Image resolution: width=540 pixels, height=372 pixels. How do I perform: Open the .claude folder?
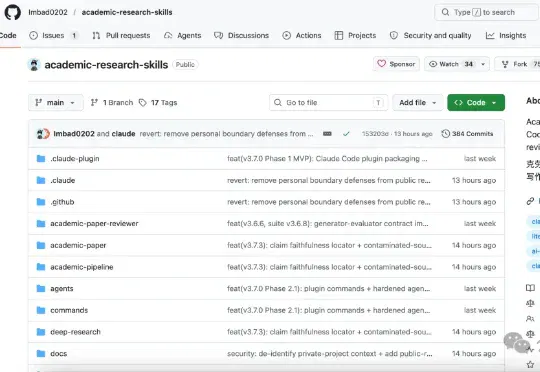click(x=63, y=180)
